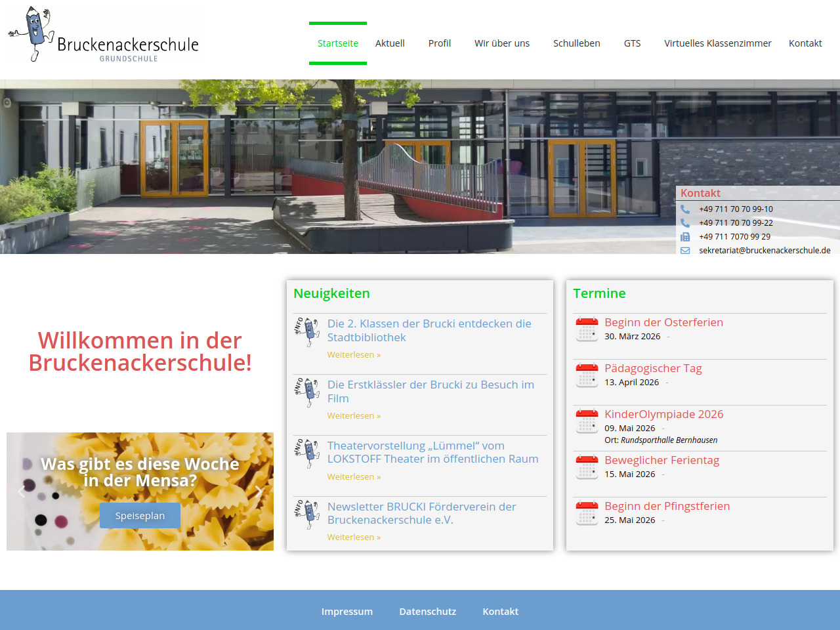The width and height of the screenshot is (840, 630).
Task: Show next slide with the right carousel arrow
Action: tap(259, 492)
